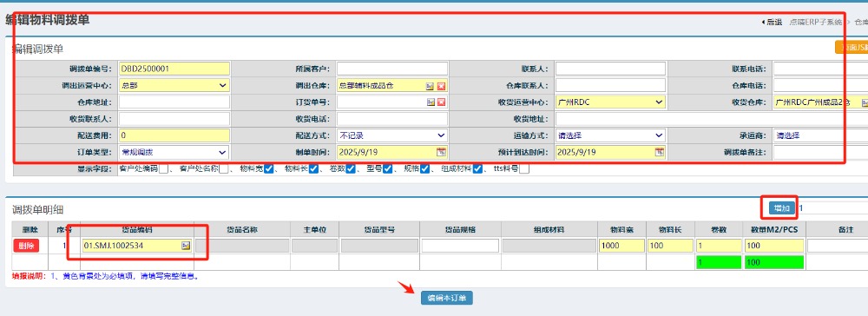Clear the 调出仓库 field with red X
868x316 pixels.
point(441,86)
